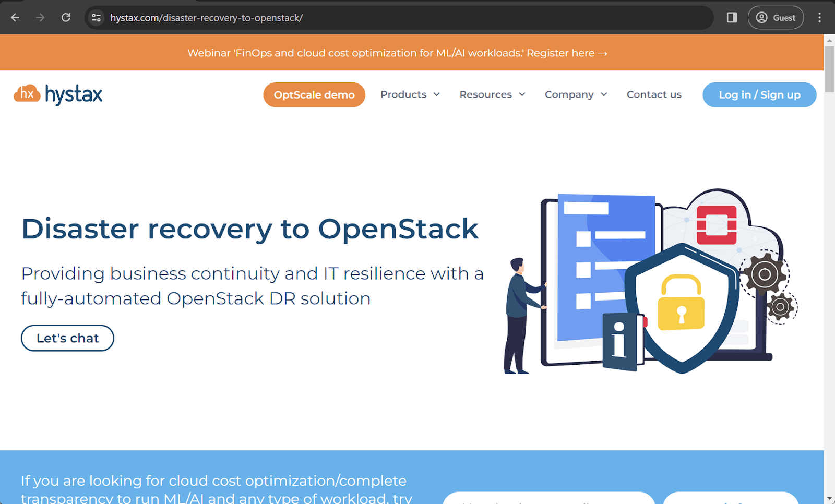Viewport: 835px width, 504px height.
Task: Select Contact us in the navigation
Action: [654, 94]
